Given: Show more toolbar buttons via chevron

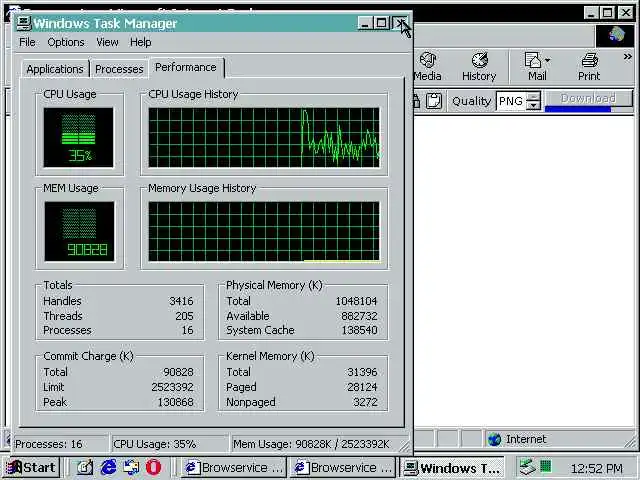Looking at the screenshot, I should click(x=628, y=57).
